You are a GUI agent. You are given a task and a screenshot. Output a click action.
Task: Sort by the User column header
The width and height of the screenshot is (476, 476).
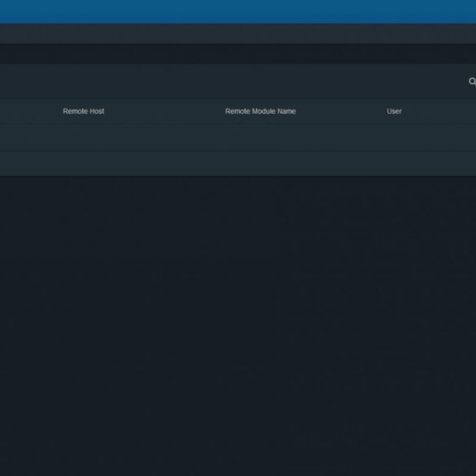[x=394, y=111]
